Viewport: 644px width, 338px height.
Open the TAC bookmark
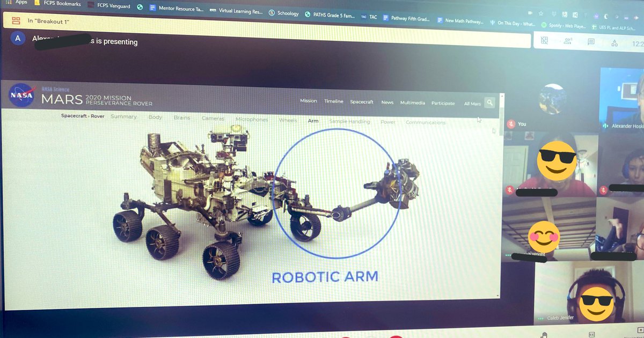(369, 17)
